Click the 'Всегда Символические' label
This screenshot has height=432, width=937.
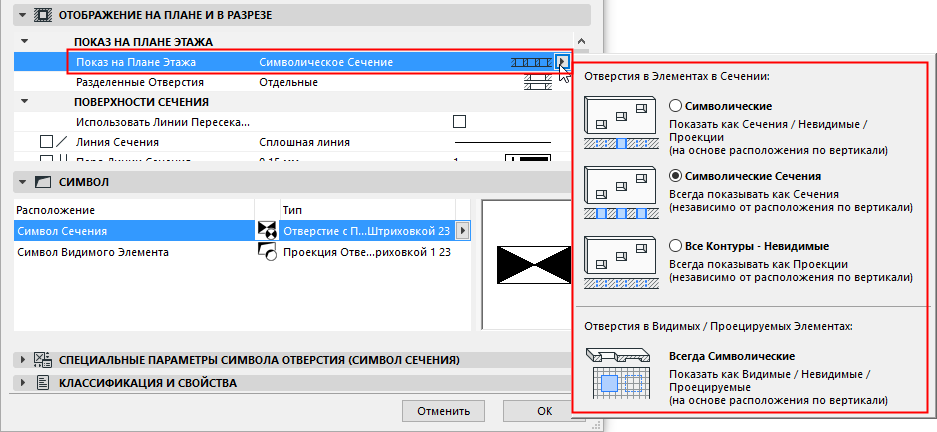pyautogui.click(x=732, y=356)
